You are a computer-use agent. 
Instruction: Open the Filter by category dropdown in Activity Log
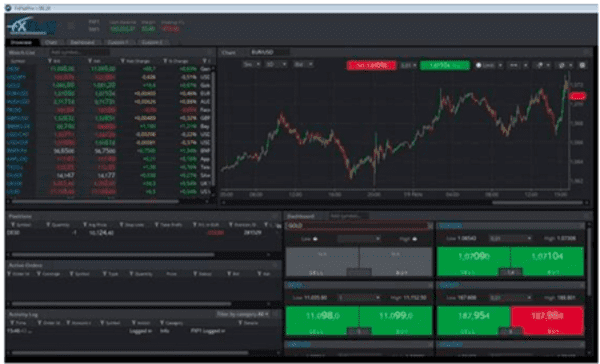click(243, 314)
